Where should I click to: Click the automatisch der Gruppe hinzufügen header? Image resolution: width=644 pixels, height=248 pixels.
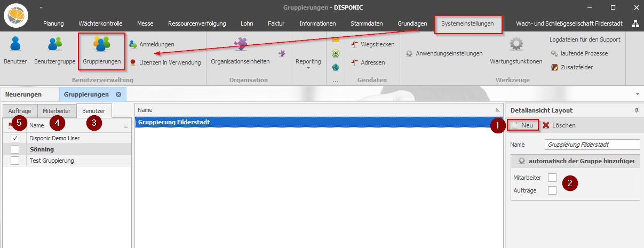tap(575, 161)
